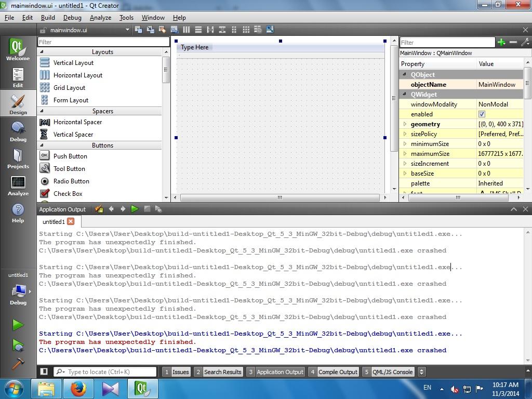Build the project with hammer icon
This screenshot has width=532, height=399.
(18, 363)
